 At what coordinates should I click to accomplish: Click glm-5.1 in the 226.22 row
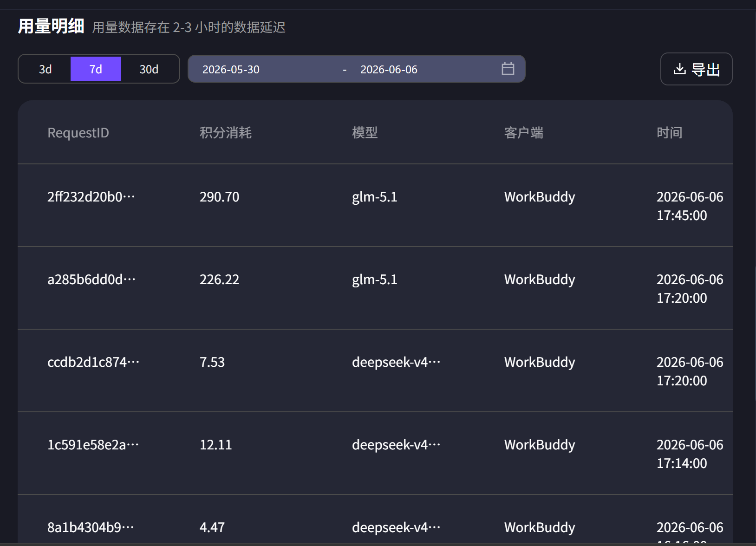click(x=374, y=279)
